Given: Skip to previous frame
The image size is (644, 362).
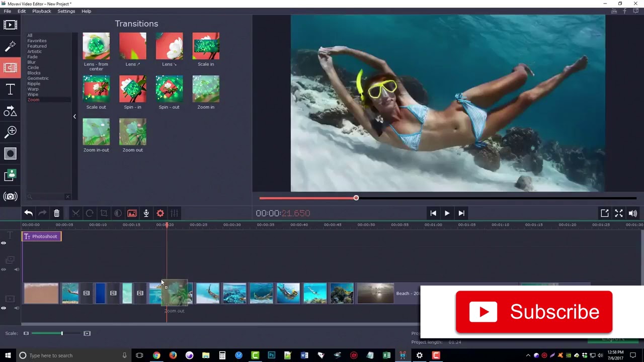Looking at the screenshot, I should (433, 213).
